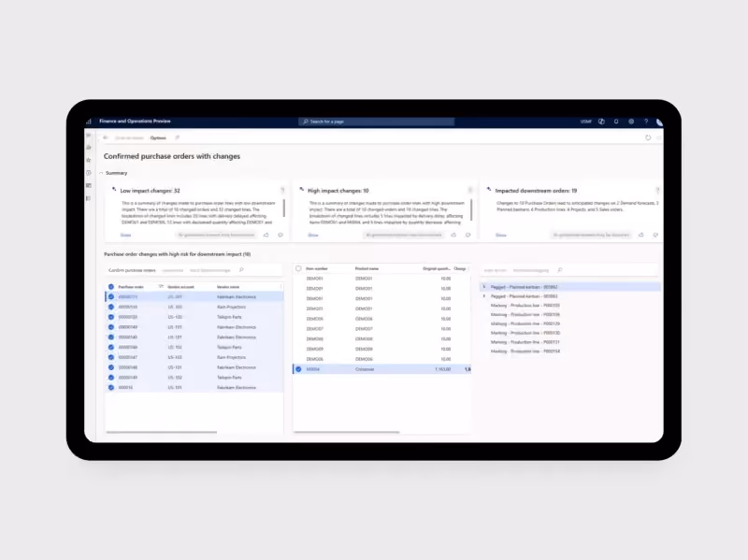The image size is (748, 560).
Task: Open the M0004 item number link
Action: tap(313, 369)
